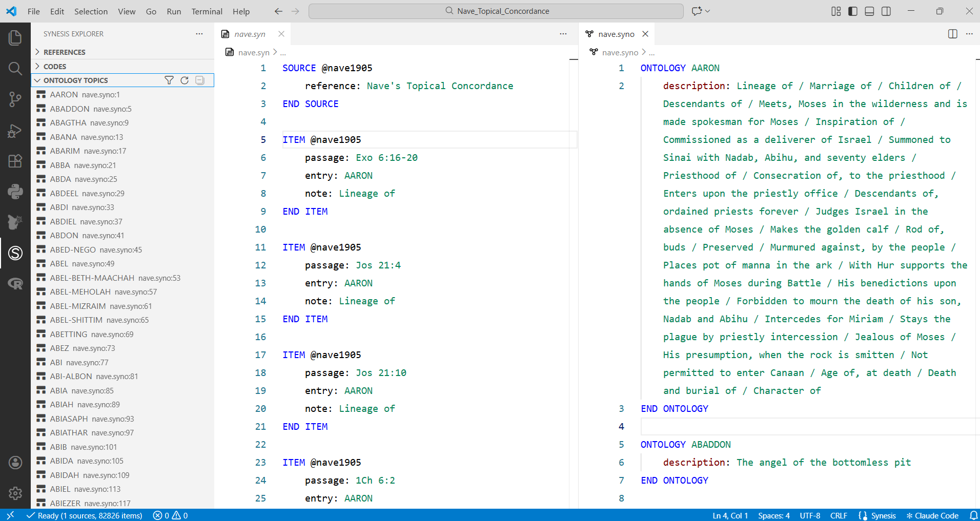Expand the REFERENCES section
Viewport: 980px width, 521px height.
click(64, 52)
